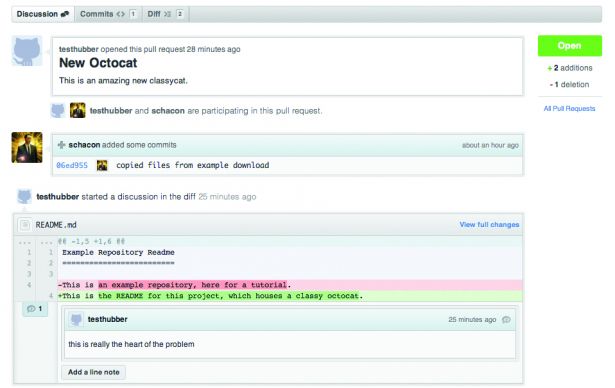Switch to the Discussion tab
615x388 pixels.
pos(43,14)
